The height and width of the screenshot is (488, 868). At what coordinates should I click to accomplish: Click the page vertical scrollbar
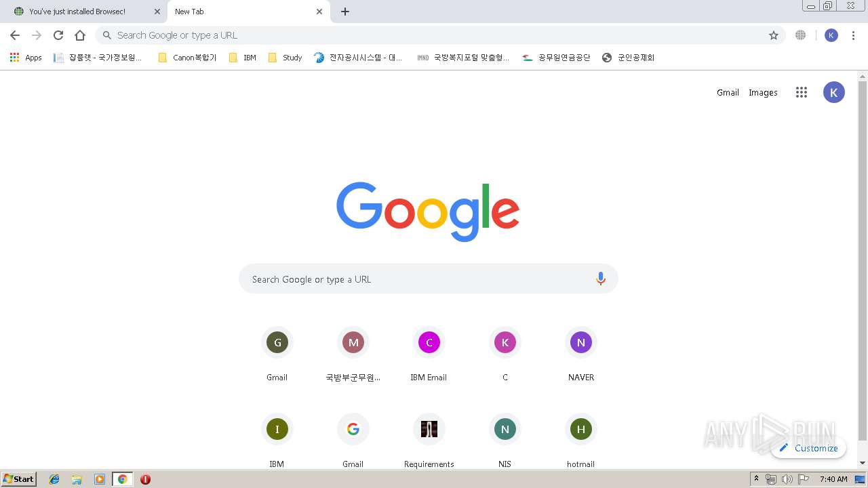pyautogui.click(x=863, y=260)
